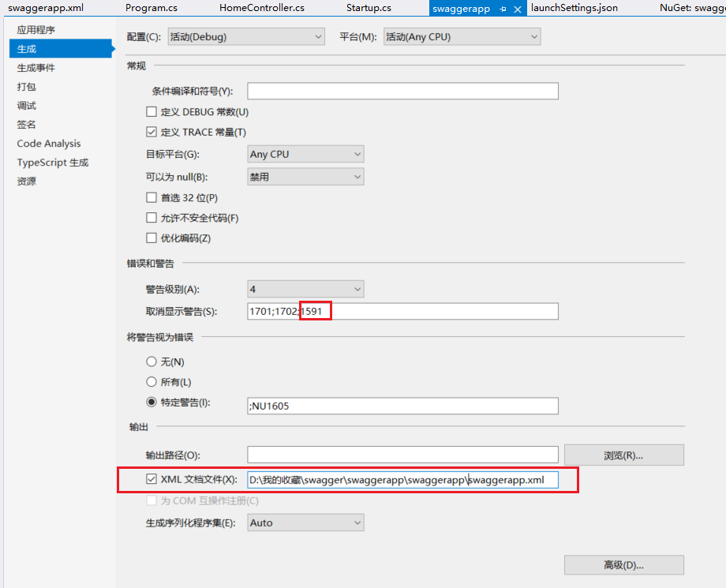Enable 首选 32 位 checkbox
The height and width of the screenshot is (588, 726).
[152, 197]
